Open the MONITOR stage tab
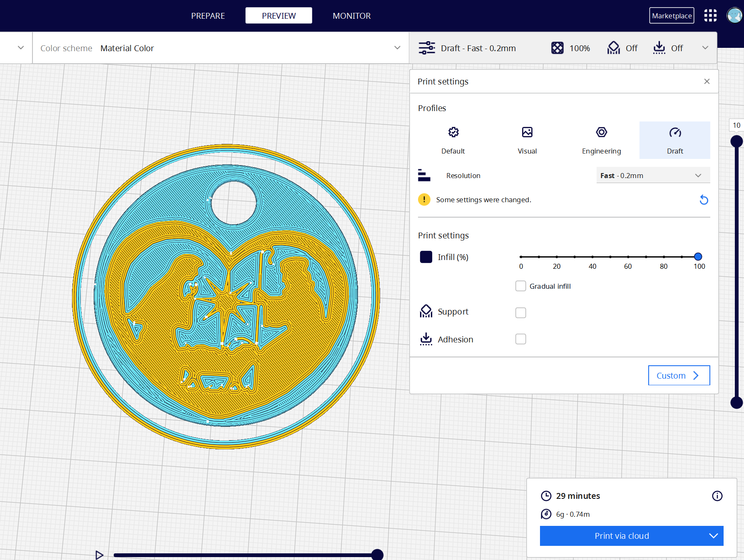Screen dimensions: 744x560 click(351, 16)
